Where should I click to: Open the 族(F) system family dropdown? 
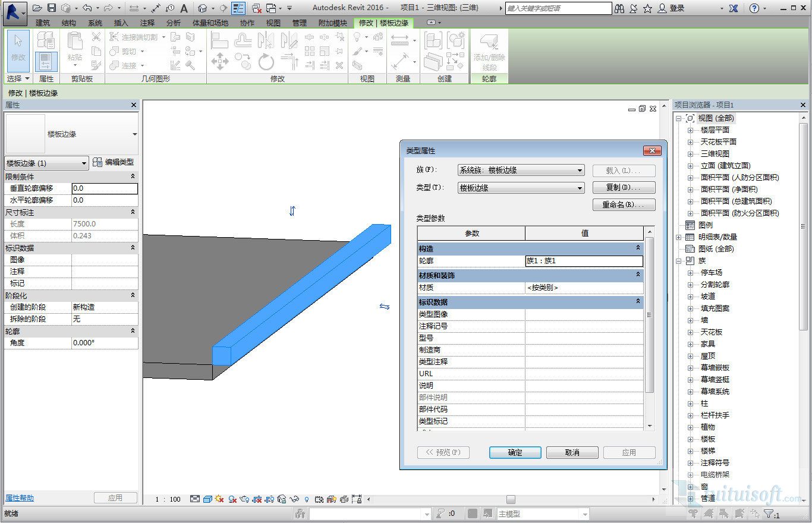521,171
